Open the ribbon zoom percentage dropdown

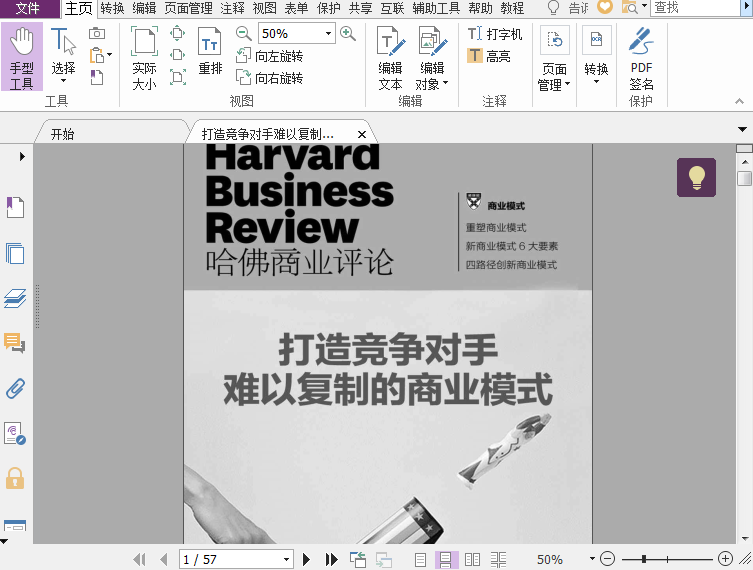click(328, 34)
